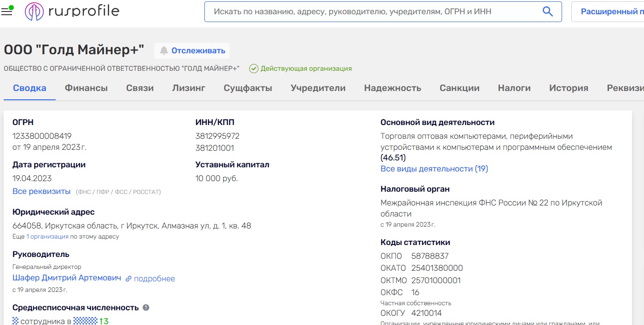This screenshot has height=325, width=644.
Task: Click the Частная собственность text
Action: pyautogui.click(x=416, y=303)
